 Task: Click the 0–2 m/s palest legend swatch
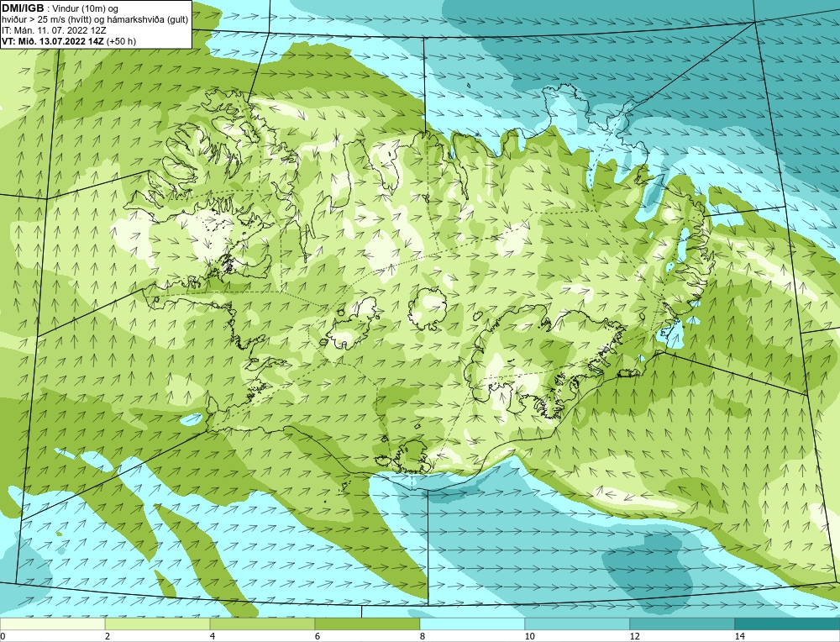pyautogui.click(x=52, y=624)
